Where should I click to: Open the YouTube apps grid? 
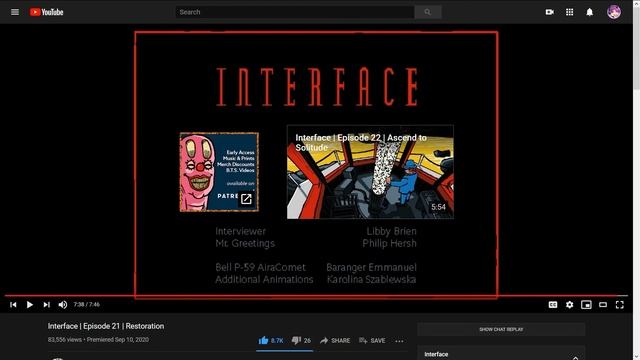tap(569, 12)
